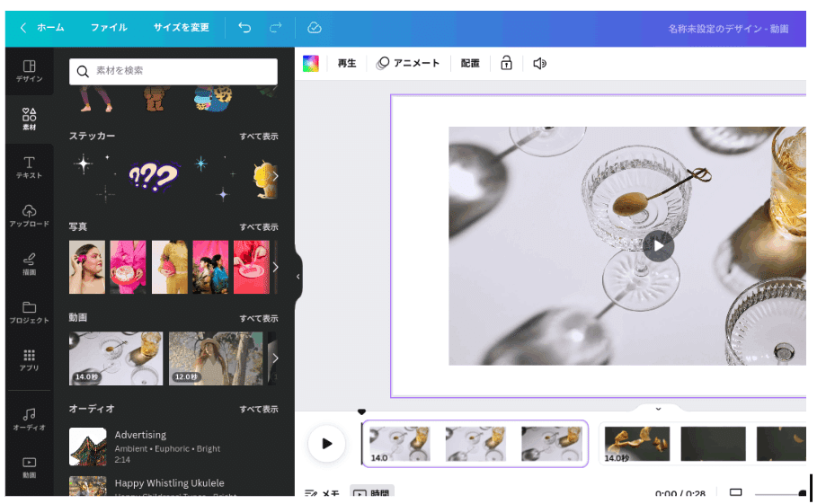Advance the video row with its chevron
Screen dimensions: 835x504
tap(275, 358)
